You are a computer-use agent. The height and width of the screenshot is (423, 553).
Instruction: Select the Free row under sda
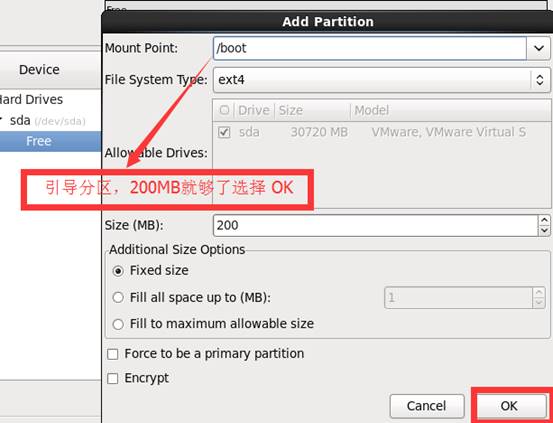click(50, 141)
